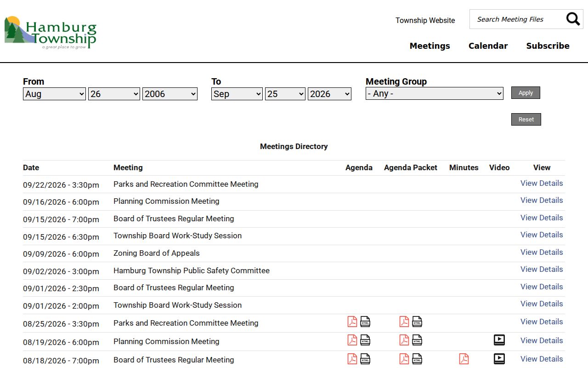
Task: View Details for 09/02/2026 Public Safety Committee
Action: (542, 269)
